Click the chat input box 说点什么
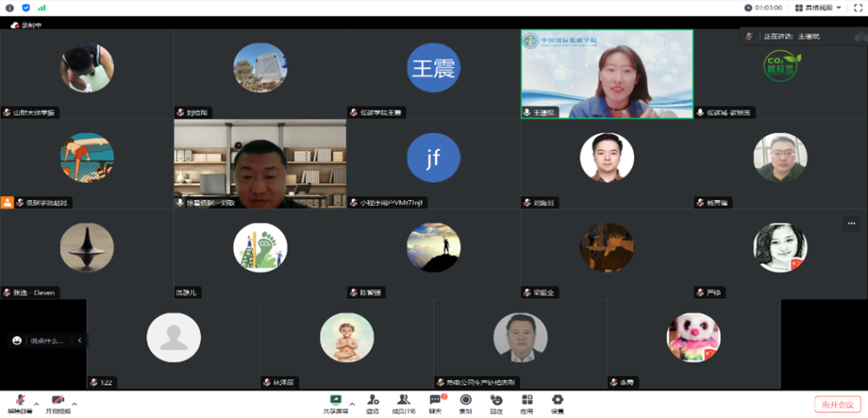The width and height of the screenshot is (868, 418). click(x=47, y=341)
